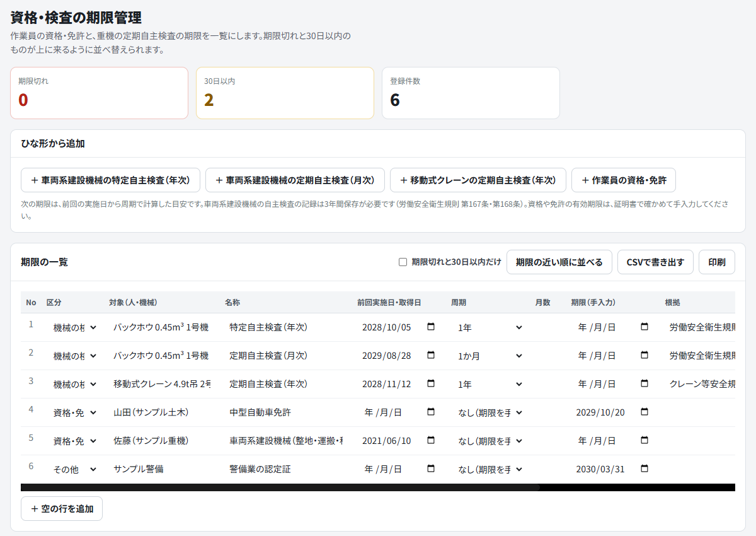Image resolution: width=756 pixels, height=536 pixels.
Task: Open 周期 dropdown in 警備業の認定証 row
Action: 490,469
